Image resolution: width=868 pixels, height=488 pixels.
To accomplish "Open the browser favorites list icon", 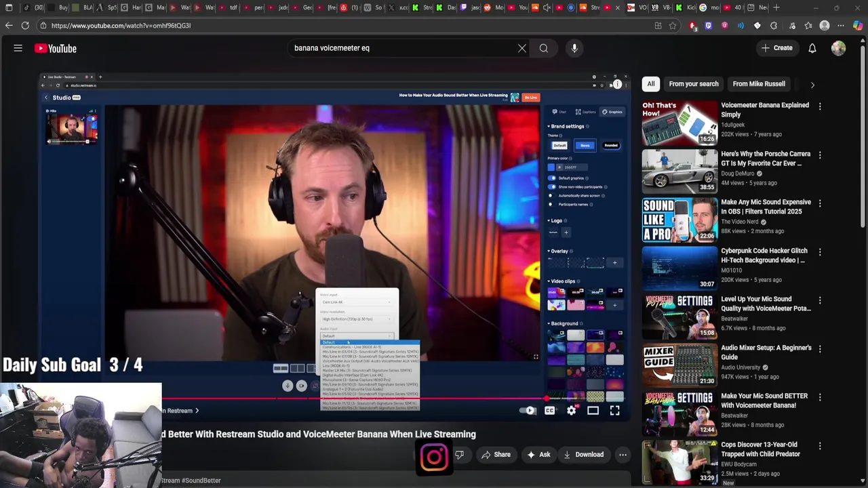I will (808, 26).
